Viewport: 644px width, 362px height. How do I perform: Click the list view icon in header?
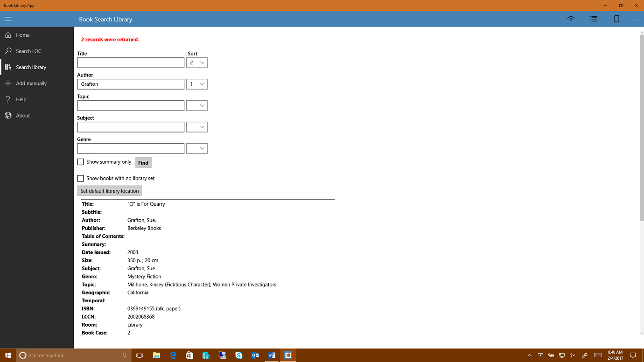coord(594,19)
